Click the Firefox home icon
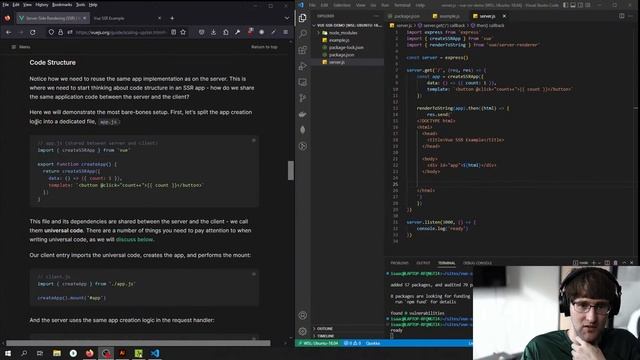This screenshot has width=640, height=360. point(226,32)
